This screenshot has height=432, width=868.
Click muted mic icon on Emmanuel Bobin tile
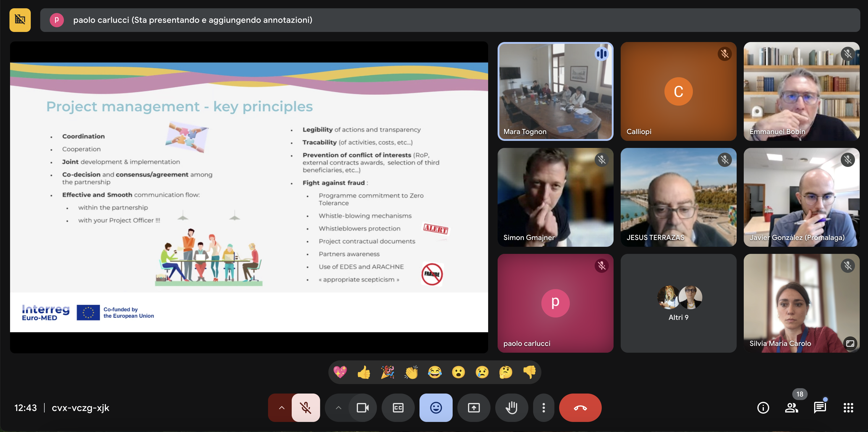pyautogui.click(x=848, y=54)
